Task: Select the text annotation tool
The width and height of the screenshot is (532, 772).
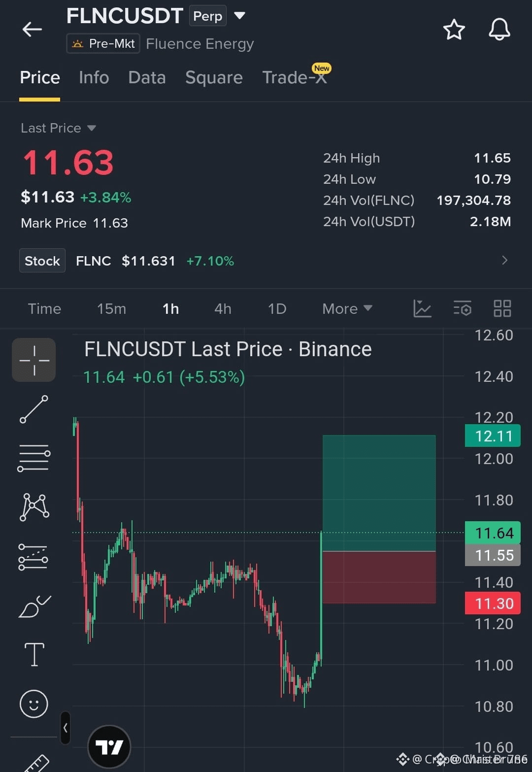Action: (34, 655)
